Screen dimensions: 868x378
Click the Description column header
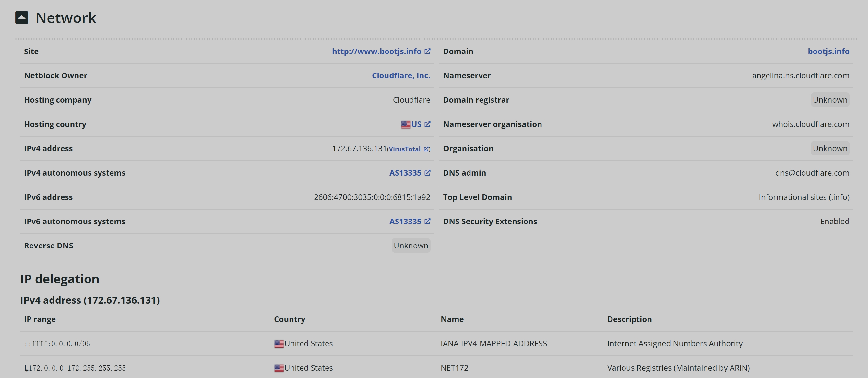pyautogui.click(x=629, y=319)
